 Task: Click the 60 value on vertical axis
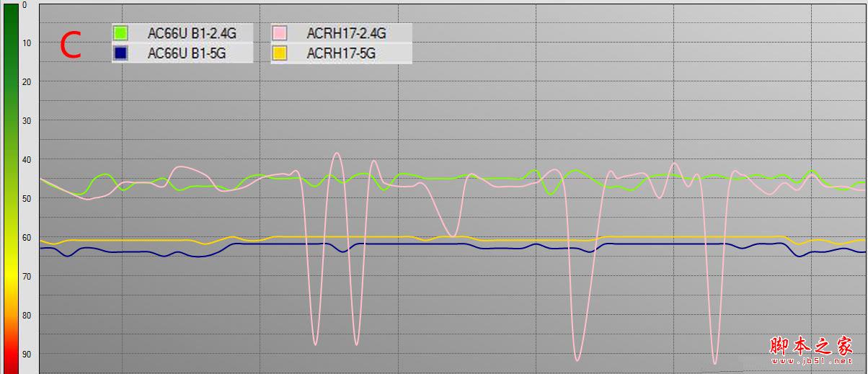(x=27, y=237)
